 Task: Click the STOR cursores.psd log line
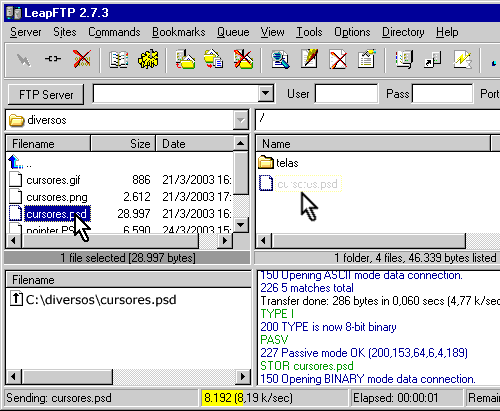[307, 366]
